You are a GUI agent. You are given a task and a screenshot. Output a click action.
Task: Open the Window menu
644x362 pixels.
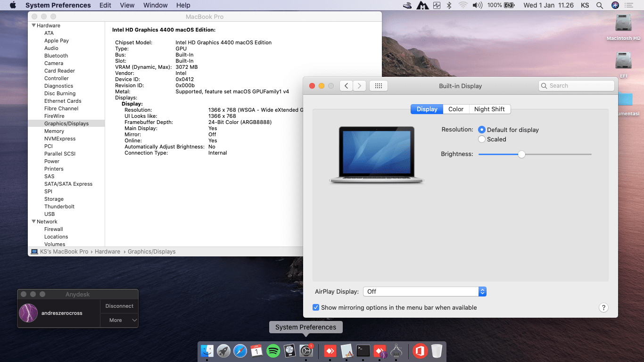pos(156,5)
